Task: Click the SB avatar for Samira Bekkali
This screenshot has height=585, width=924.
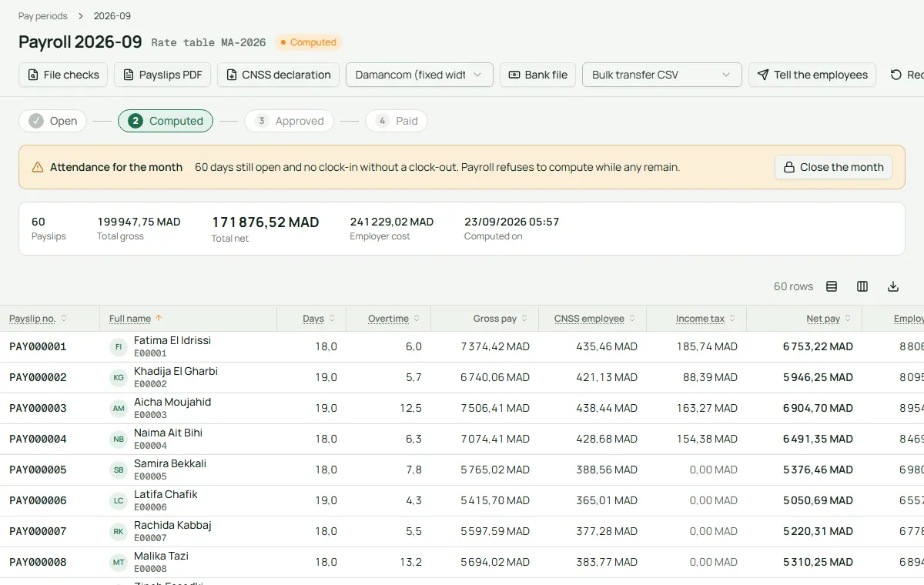Action: [119, 470]
